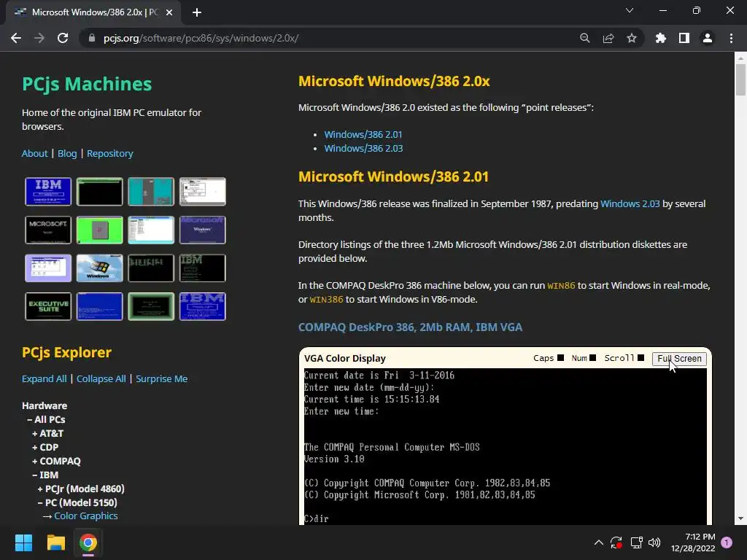
Task: Open the PCjs Machines heading link
Action: coord(87,84)
